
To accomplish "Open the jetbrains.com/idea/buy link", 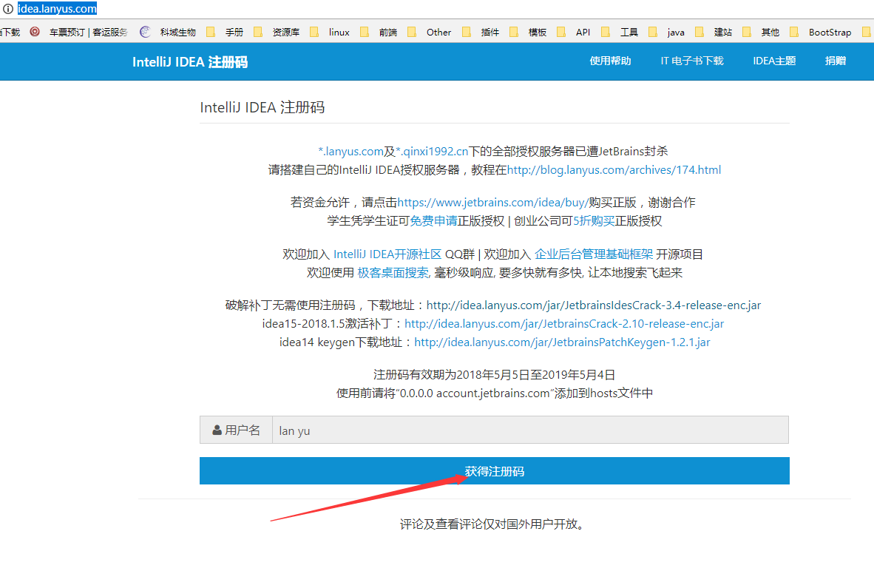I will click(x=492, y=203).
